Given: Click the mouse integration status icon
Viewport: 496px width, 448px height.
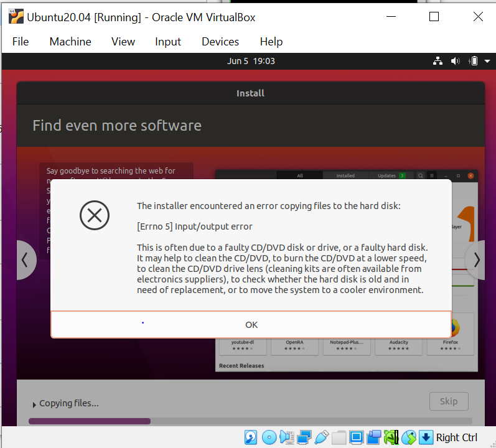Looking at the screenshot, I should point(409,437).
